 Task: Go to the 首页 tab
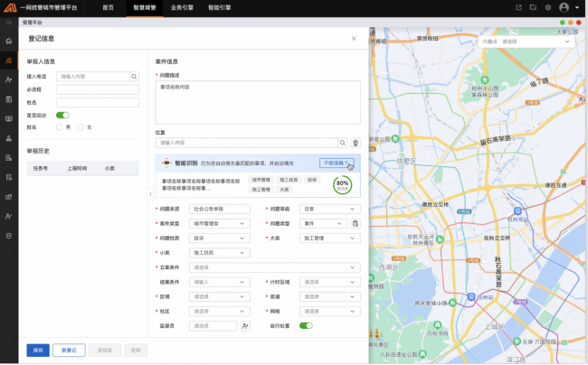[x=109, y=7]
